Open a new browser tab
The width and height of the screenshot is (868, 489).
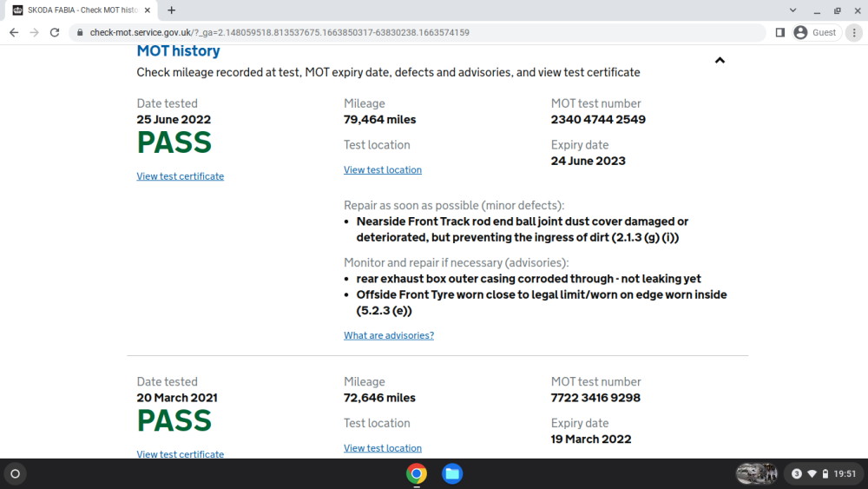(x=172, y=10)
